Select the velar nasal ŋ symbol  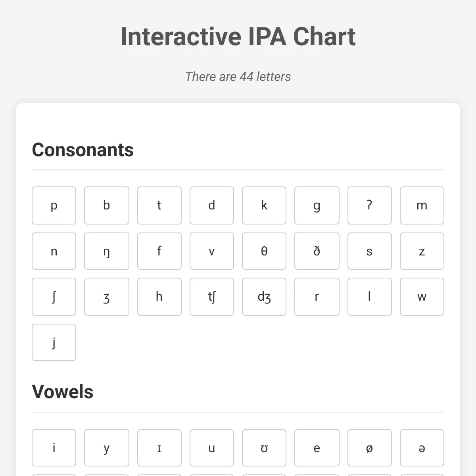pos(106,251)
